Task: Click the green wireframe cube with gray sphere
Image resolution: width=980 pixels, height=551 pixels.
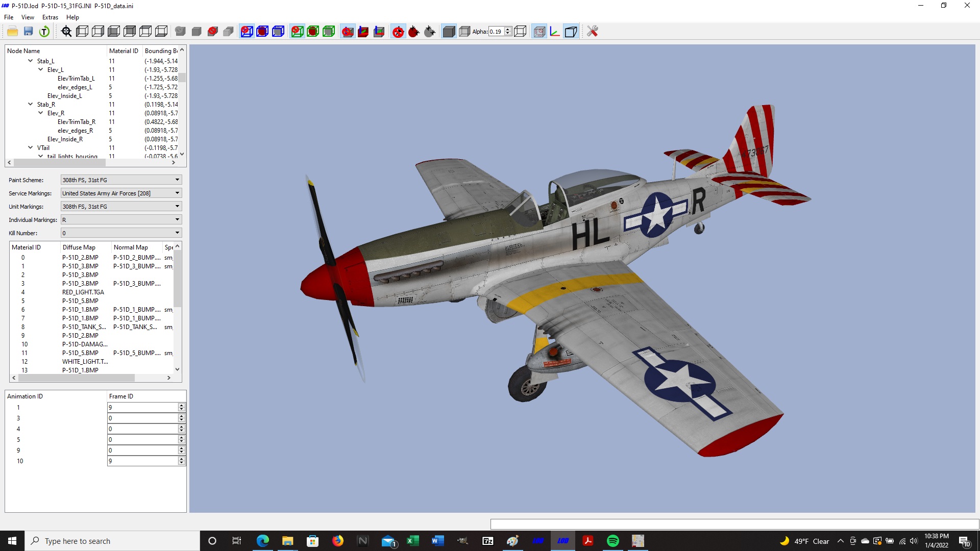Action: click(329, 32)
